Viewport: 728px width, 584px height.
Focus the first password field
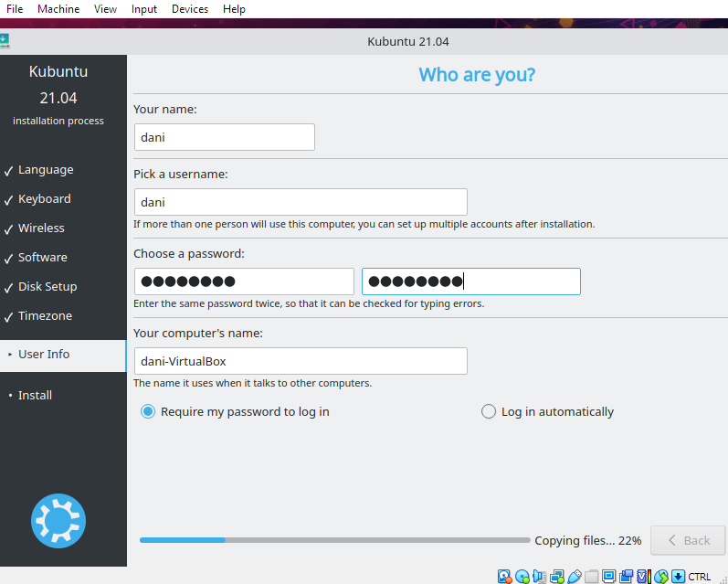coord(244,281)
